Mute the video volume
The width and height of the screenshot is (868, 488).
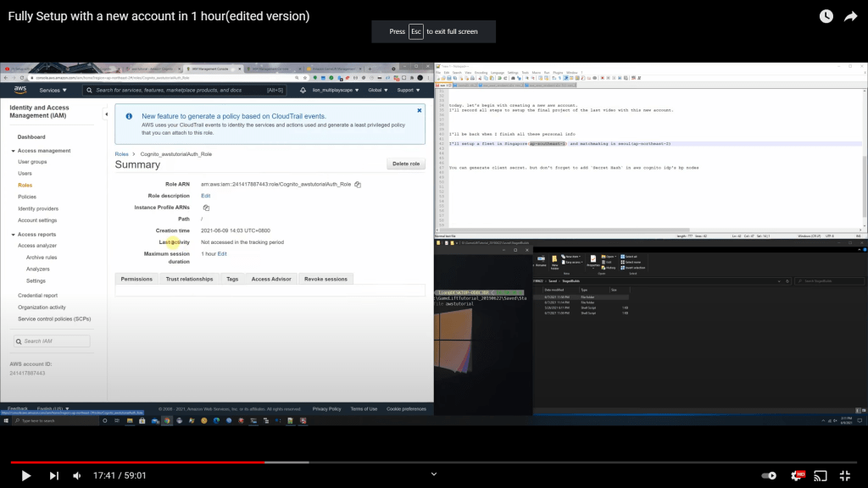tap(77, 475)
